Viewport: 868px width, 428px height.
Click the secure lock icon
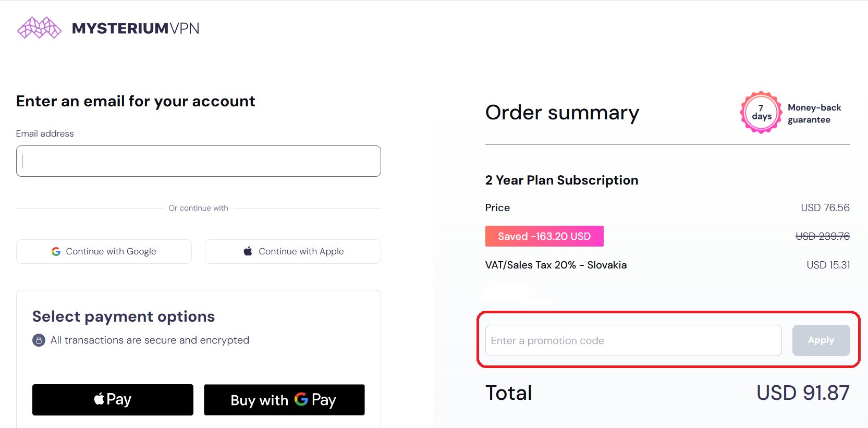pyautogui.click(x=39, y=340)
